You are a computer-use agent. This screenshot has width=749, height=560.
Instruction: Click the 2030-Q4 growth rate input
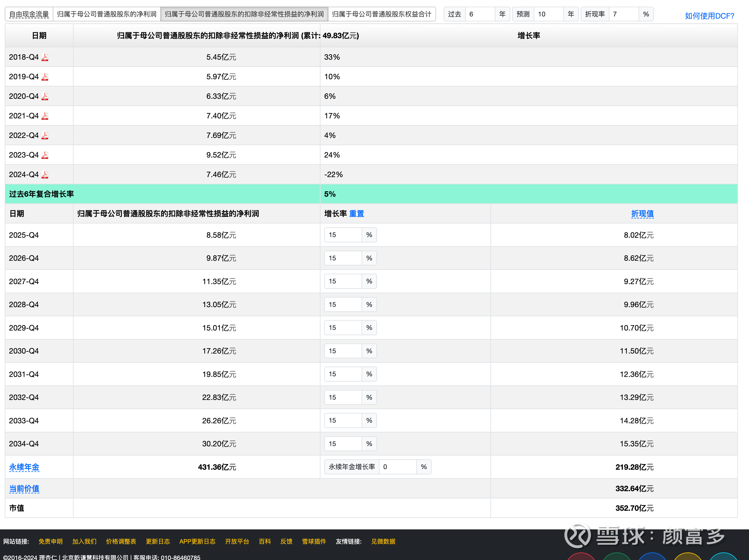[343, 351]
